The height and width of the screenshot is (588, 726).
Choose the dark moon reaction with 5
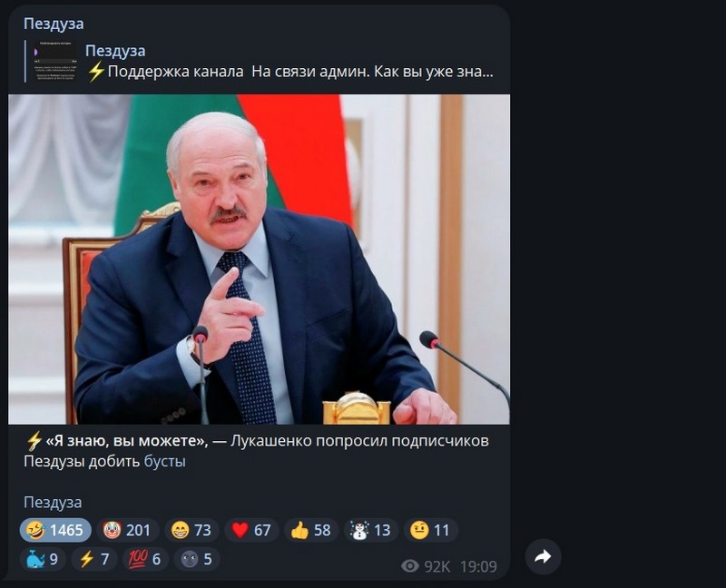coord(196,559)
